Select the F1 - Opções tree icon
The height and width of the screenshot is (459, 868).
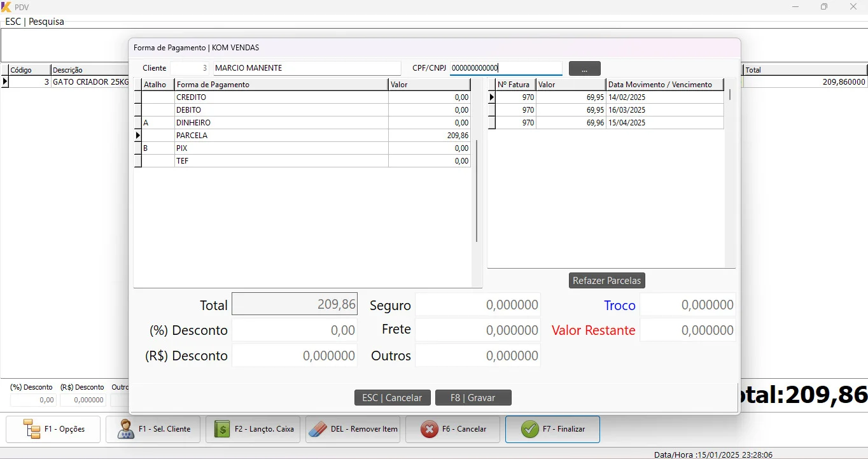[30, 429]
